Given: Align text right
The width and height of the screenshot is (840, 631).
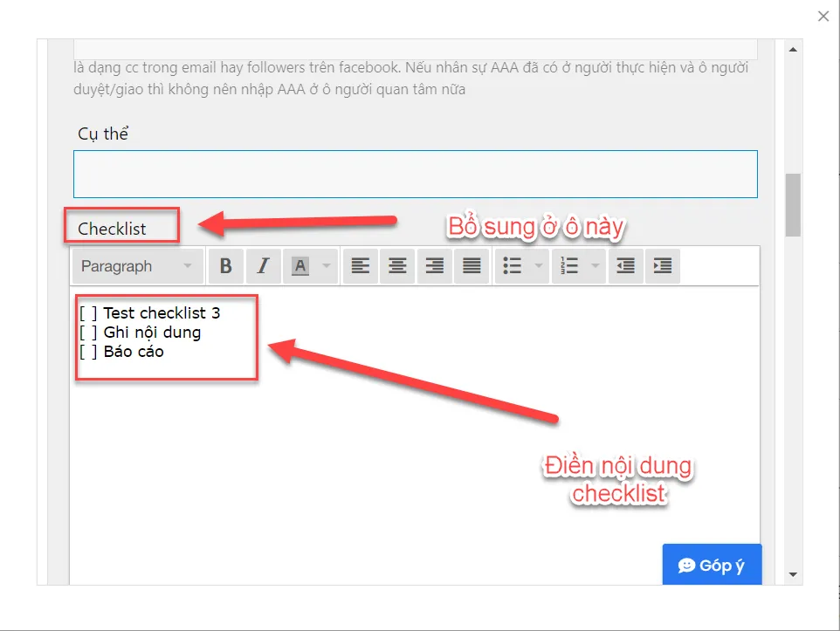Looking at the screenshot, I should (435, 265).
